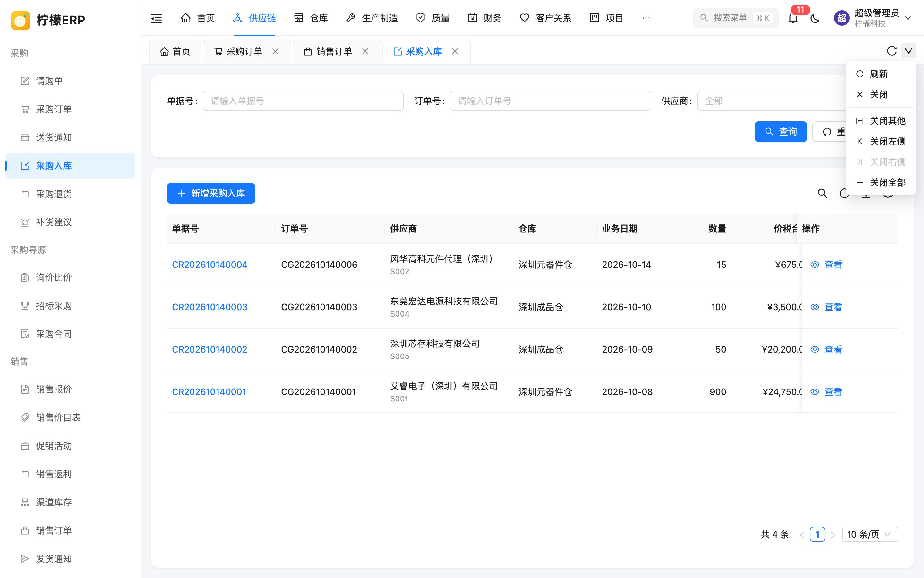Viewport: 924px width, 578px height.
Task: Click the 查询 search button
Action: coord(781,132)
